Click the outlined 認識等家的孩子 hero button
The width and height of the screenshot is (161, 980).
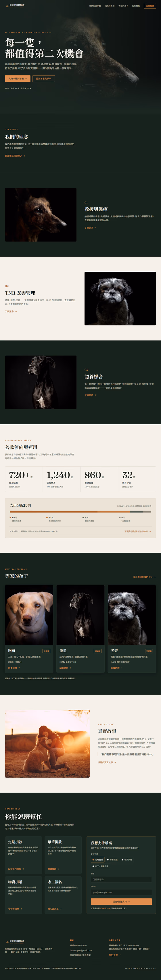[44, 79]
